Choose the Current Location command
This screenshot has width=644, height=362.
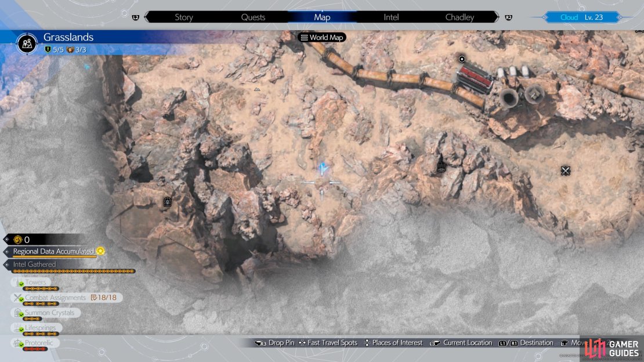pyautogui.click(x=468, y=343)
